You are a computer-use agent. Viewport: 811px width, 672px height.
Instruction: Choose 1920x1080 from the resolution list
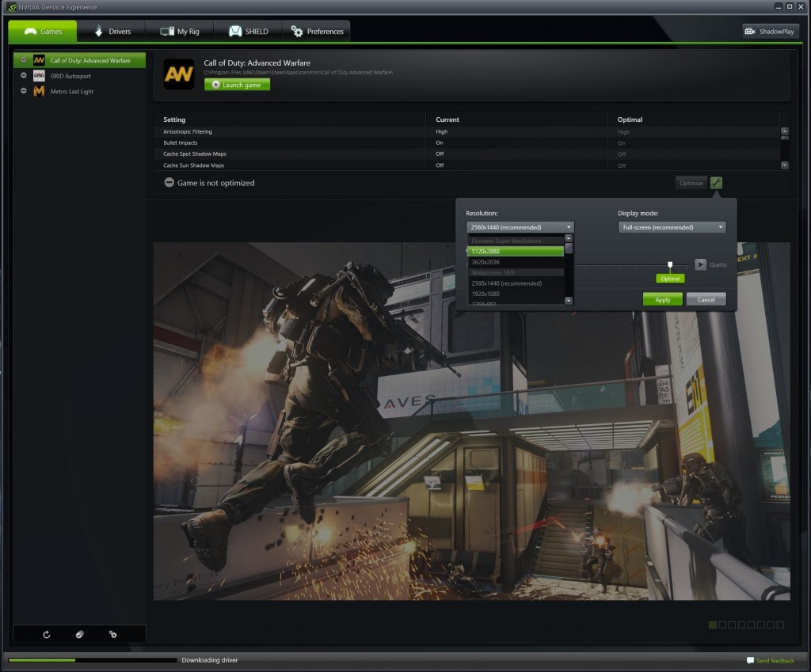(x=516, y=294)
